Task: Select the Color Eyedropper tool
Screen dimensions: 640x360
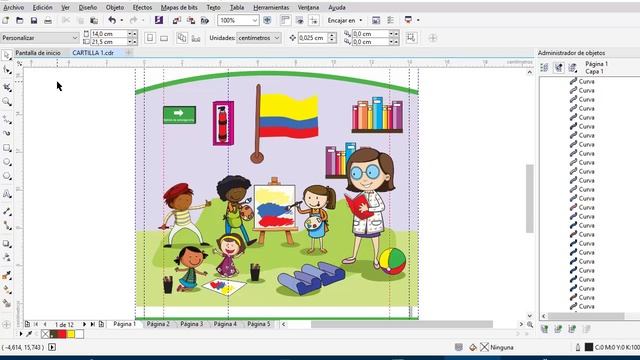Action: coord(7,276)
